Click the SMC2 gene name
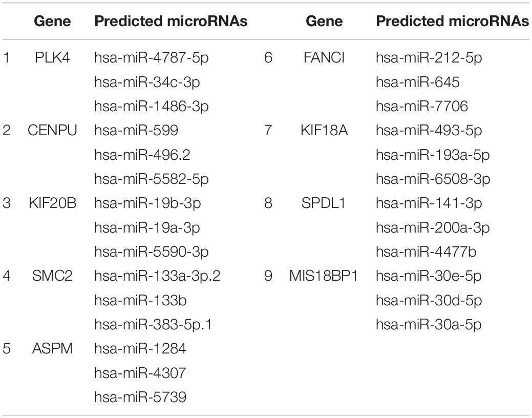The image size is (532, 418). (52, 276)
